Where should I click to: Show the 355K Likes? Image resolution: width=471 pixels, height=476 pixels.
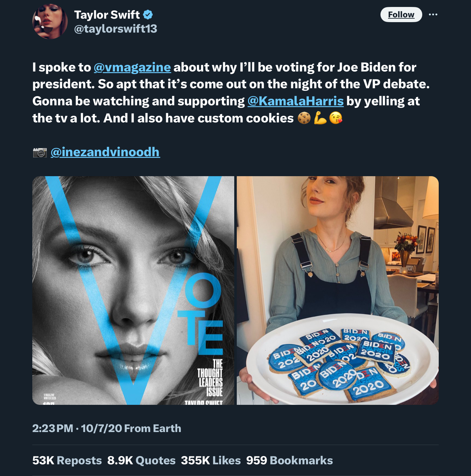click(211, 461)
